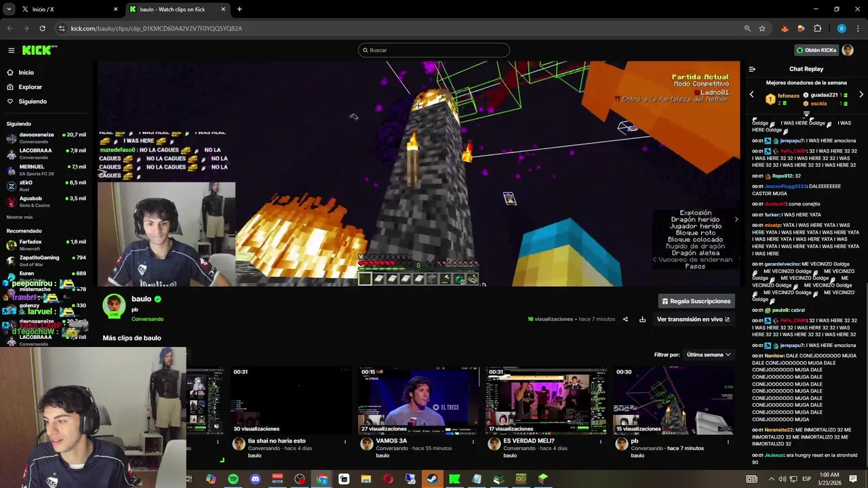
Task: Open options menu for bottom 'pb' clip
Action: (x=728, y=442)
